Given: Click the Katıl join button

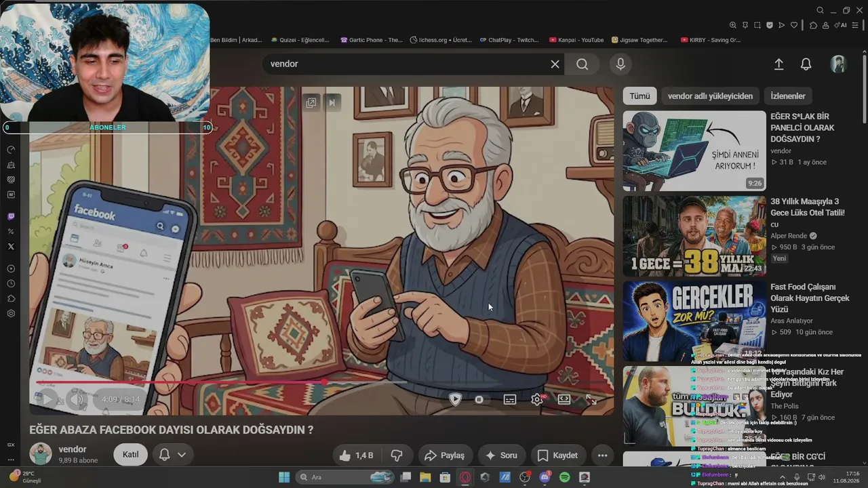Looking at the screenshot, I should tap(130, 455).
